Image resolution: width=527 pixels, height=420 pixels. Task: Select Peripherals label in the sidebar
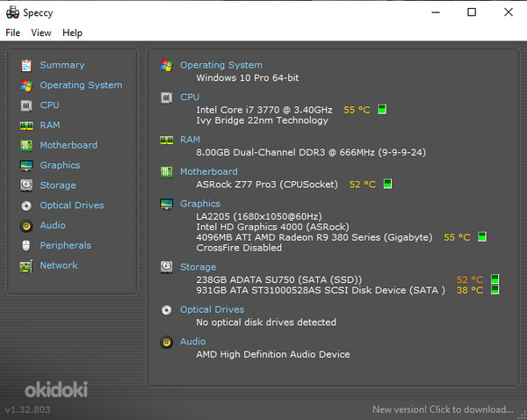coord(66,245)
